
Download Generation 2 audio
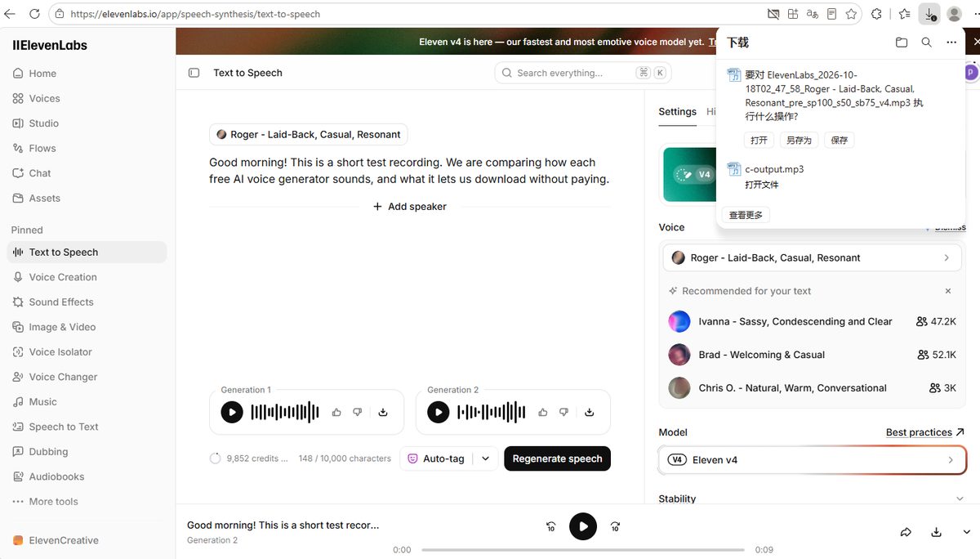point(590,413)
